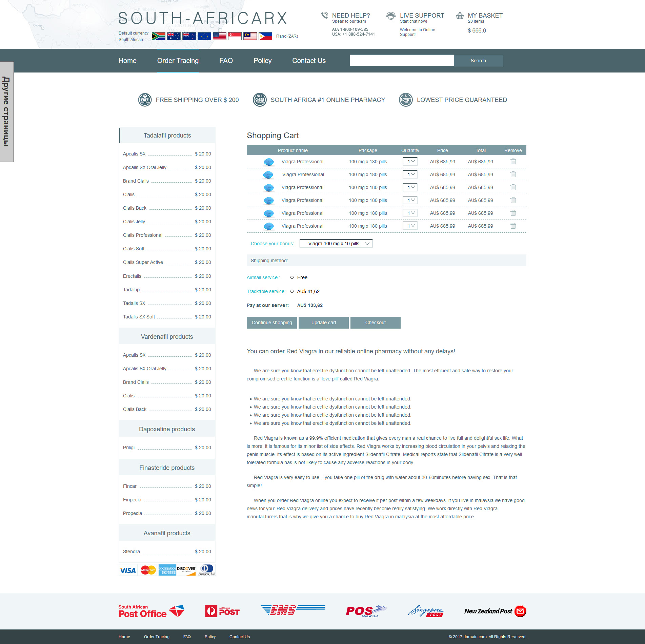Open the My Basket cart icon
Viewport: 645px width, 644px height.
pyautogui.click(x=460, y=16)
